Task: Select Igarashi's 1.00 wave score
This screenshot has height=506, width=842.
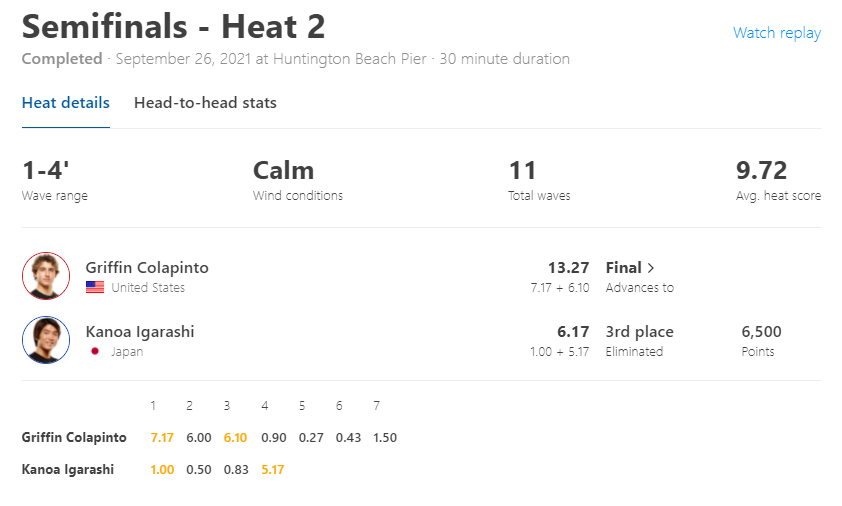Action: (x=162, y=469)
